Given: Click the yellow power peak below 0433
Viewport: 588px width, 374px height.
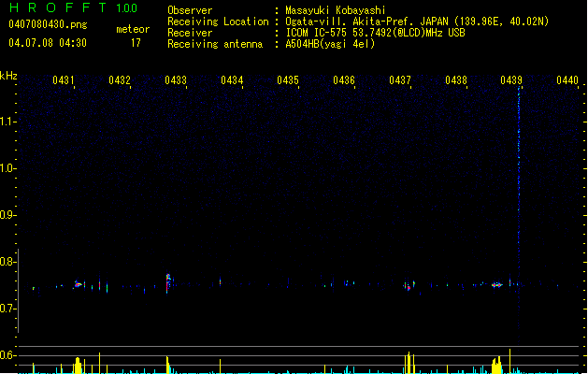Looking at the screenshot, I should 167,365.
